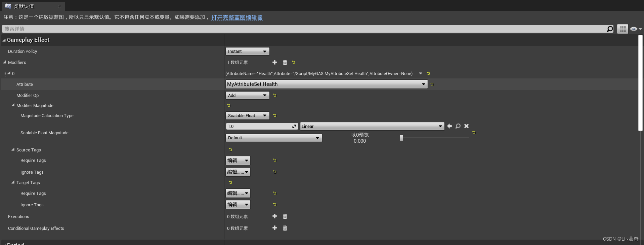The width and height of the screenshot is (644, 245).
Task: Reset Modifier Op to default
Action: click(275, 95)
